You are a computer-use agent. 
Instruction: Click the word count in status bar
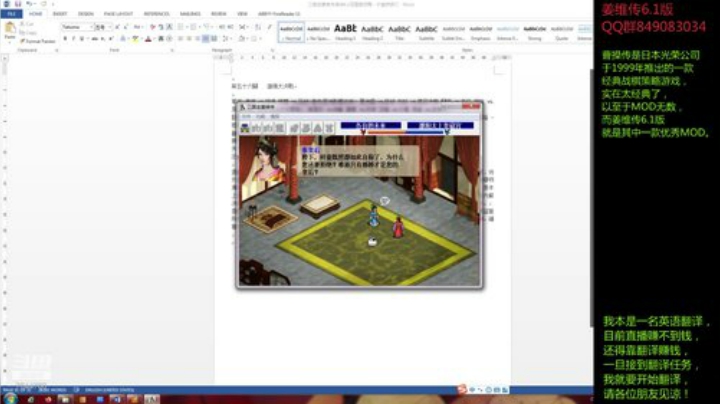[x=52, y=390]
